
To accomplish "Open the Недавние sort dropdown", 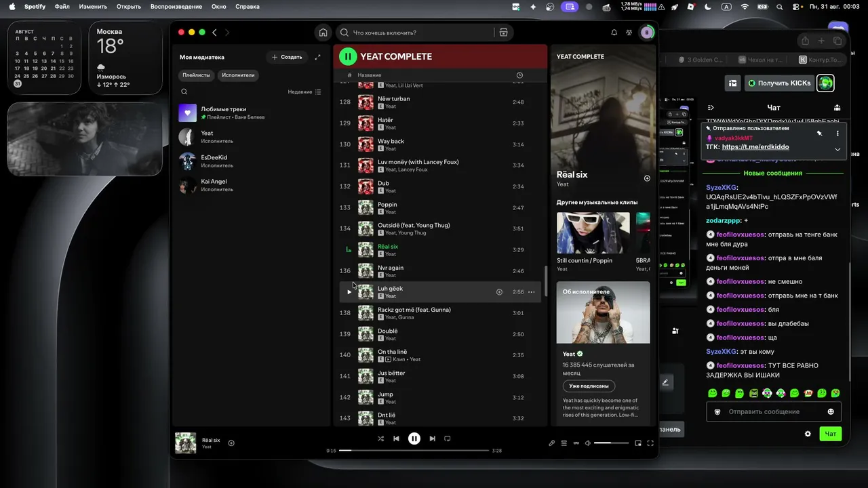I will pos(304,91).
